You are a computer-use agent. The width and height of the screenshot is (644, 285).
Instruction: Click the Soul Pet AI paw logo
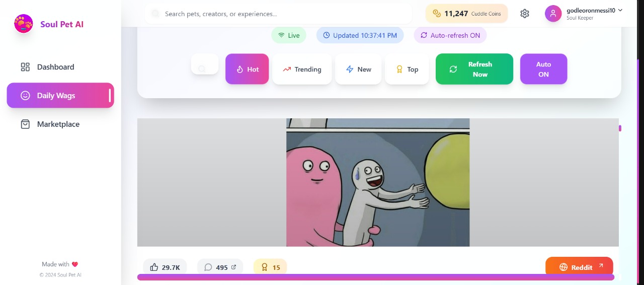[x=23, y=24]
